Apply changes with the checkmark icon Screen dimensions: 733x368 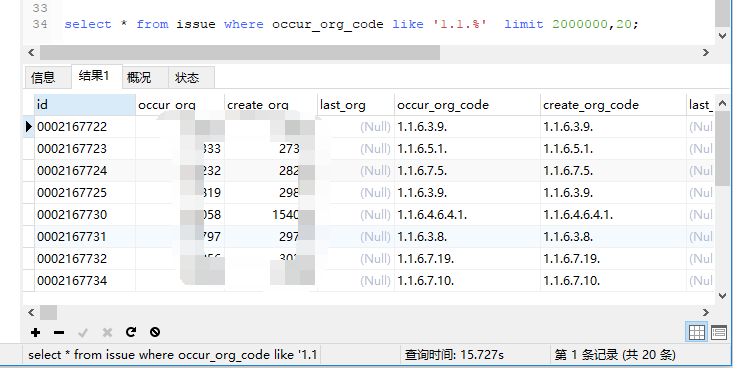(83, 332)
